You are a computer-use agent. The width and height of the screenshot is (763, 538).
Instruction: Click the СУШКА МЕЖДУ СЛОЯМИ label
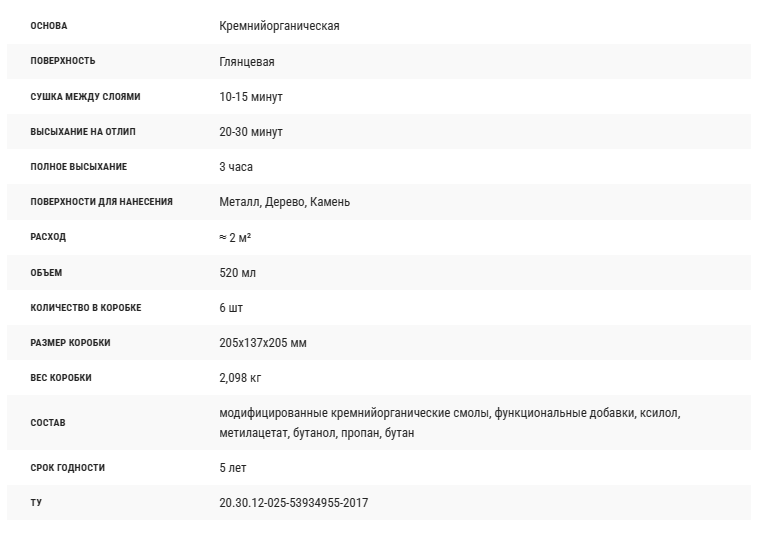(x=85, y=97)
